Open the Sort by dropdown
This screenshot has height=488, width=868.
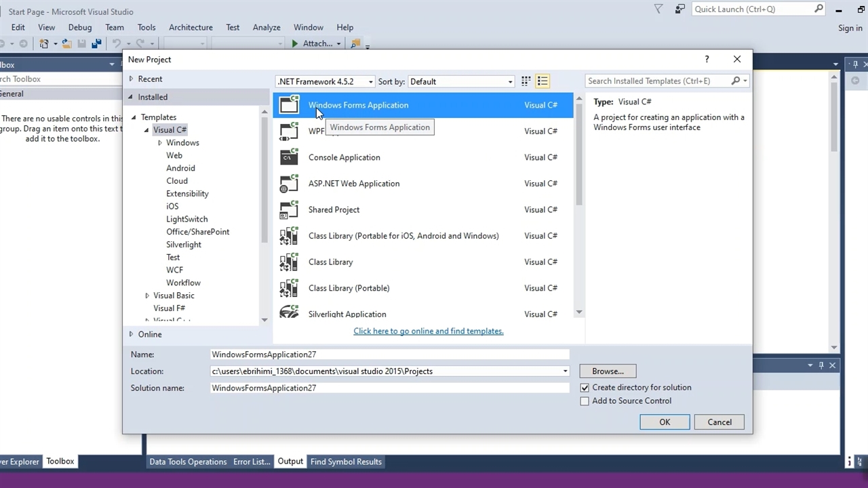pyautogui.click(x=461, y=81)
